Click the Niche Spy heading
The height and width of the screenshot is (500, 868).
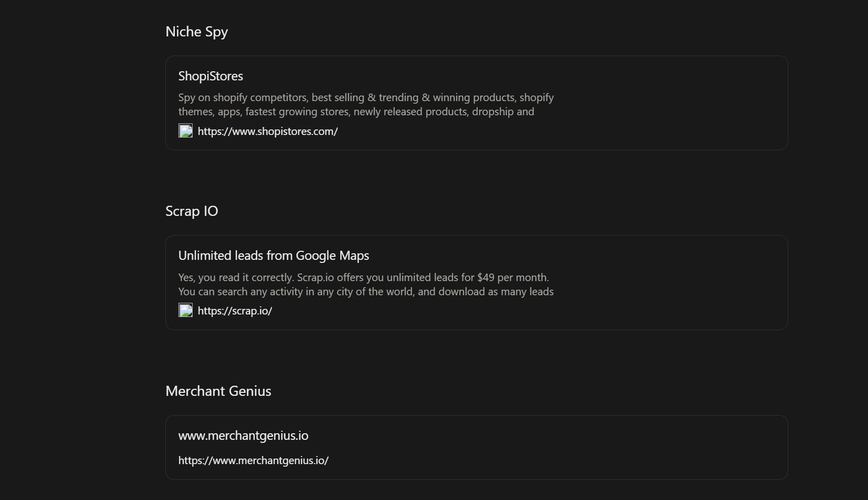pos(197,32)
